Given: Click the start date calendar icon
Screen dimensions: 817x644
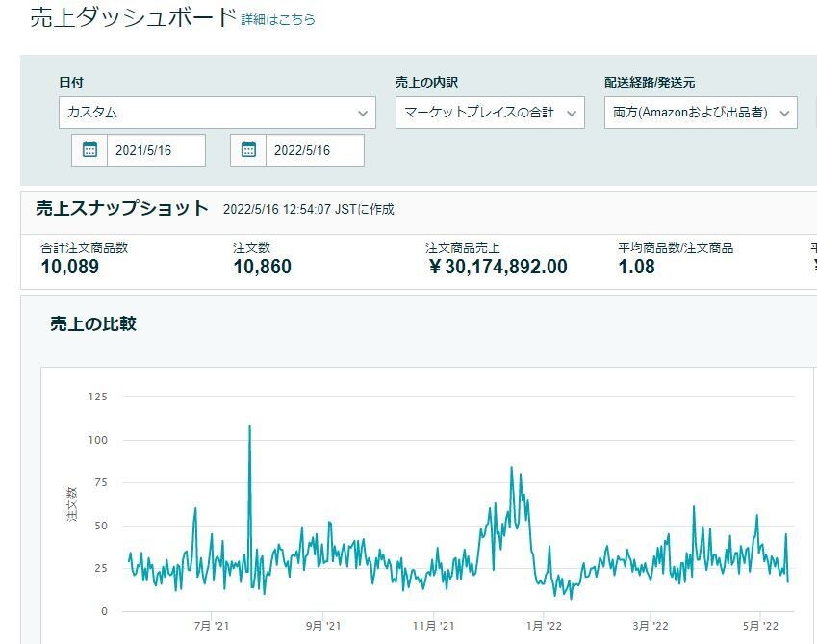Looking at the screenshot, I should pos(89,150).
